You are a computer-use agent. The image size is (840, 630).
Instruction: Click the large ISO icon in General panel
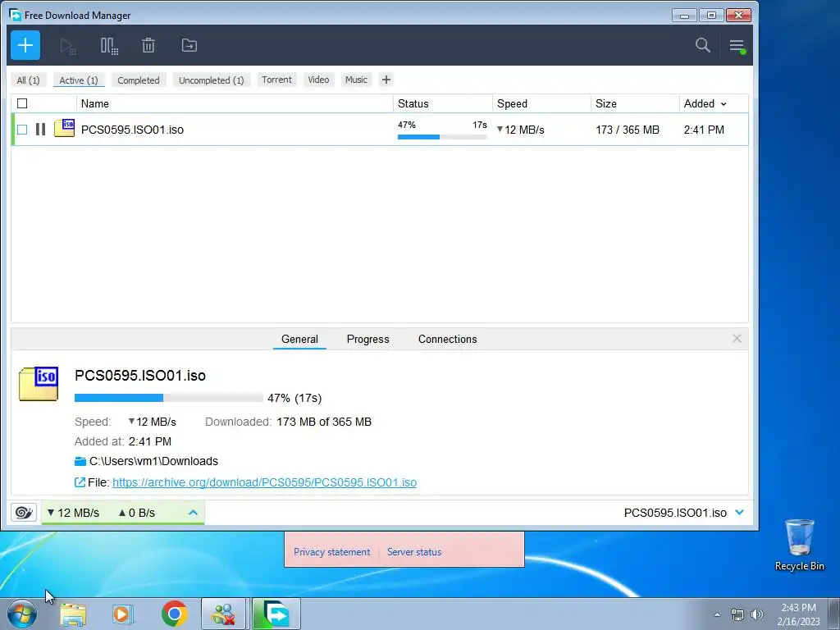pos(39,384)
